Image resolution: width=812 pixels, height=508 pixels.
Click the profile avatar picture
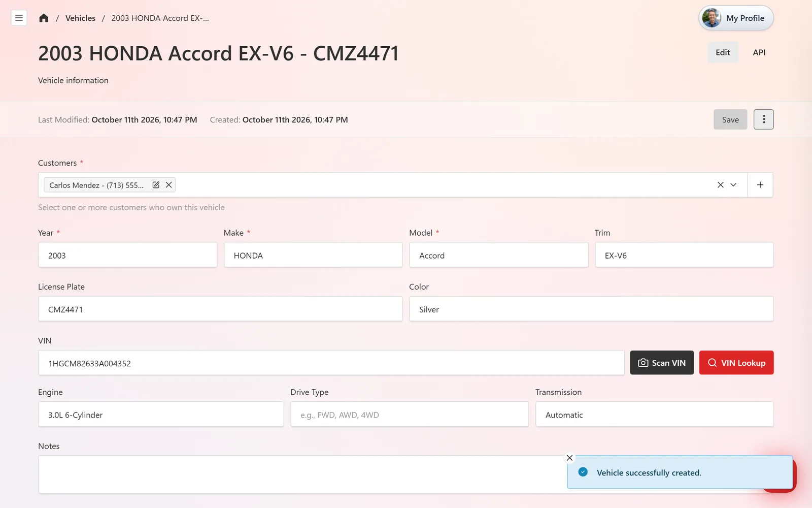pos(712,18)
